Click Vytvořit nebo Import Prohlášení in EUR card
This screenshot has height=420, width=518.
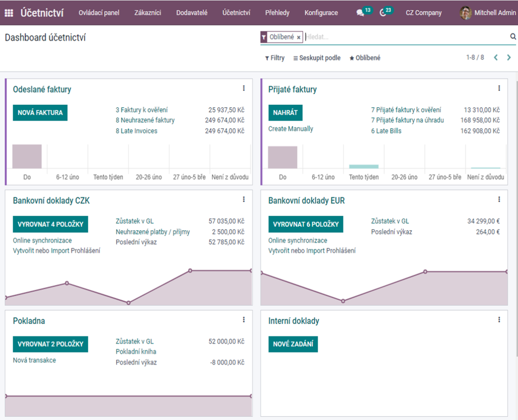pyautogui.click(x=312, y=251)
